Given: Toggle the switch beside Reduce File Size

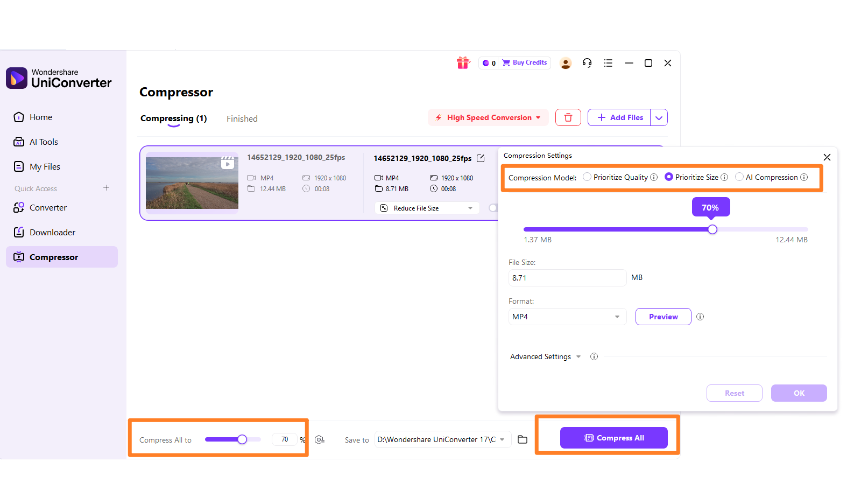Looking at the screenshot, I should tap(493, 208).
